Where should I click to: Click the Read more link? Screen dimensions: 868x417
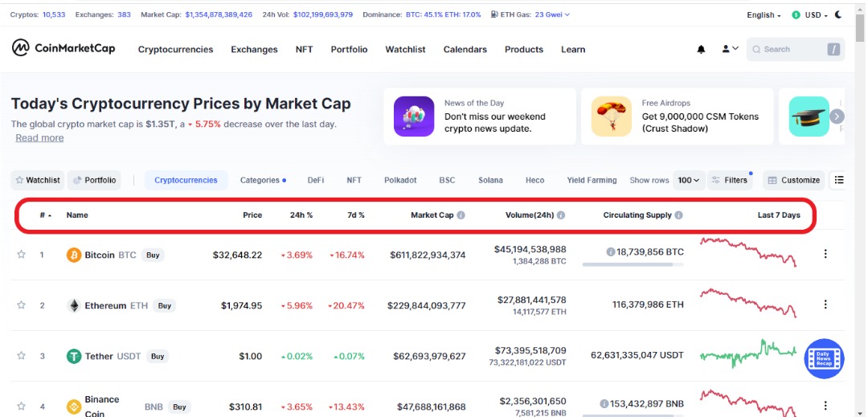tap(39, 137)
